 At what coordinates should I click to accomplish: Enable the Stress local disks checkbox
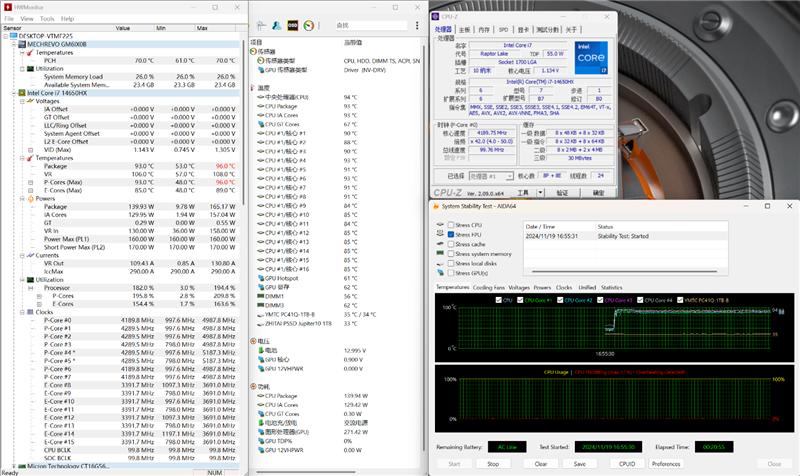coord(451,263)
